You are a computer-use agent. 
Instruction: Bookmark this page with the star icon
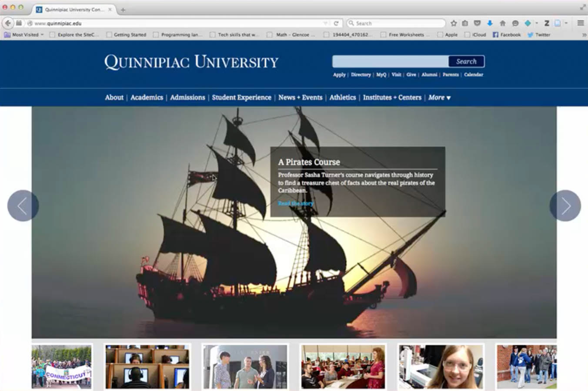(x=454, y=23)
